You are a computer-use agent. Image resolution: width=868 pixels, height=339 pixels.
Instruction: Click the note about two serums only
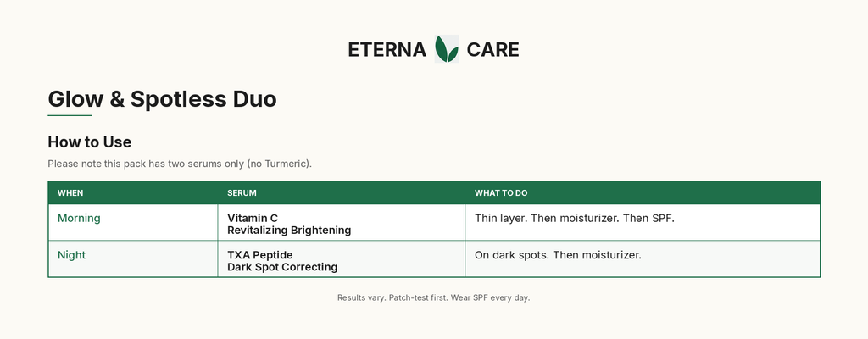click(180, 164)
